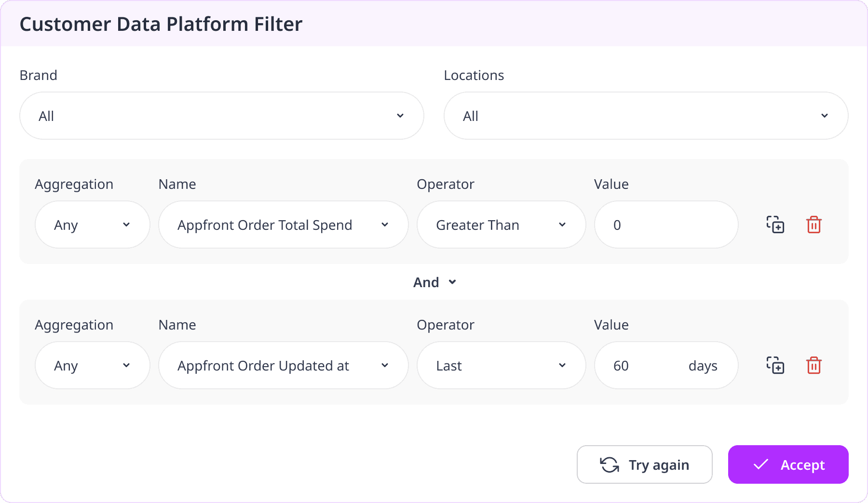This screenshot has height=503, width=868.
Task: Click the Value field containing 0
Action: [665, 225]
